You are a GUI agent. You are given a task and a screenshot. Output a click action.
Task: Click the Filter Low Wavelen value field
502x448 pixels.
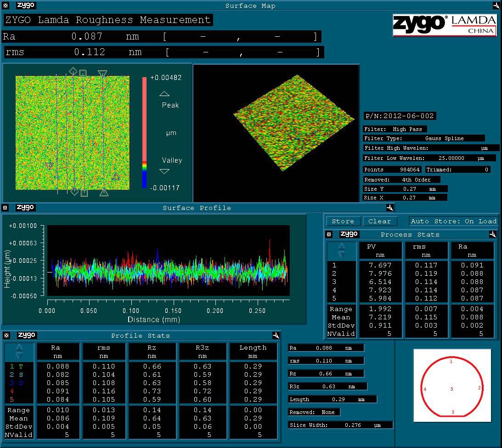coord(452,158)
